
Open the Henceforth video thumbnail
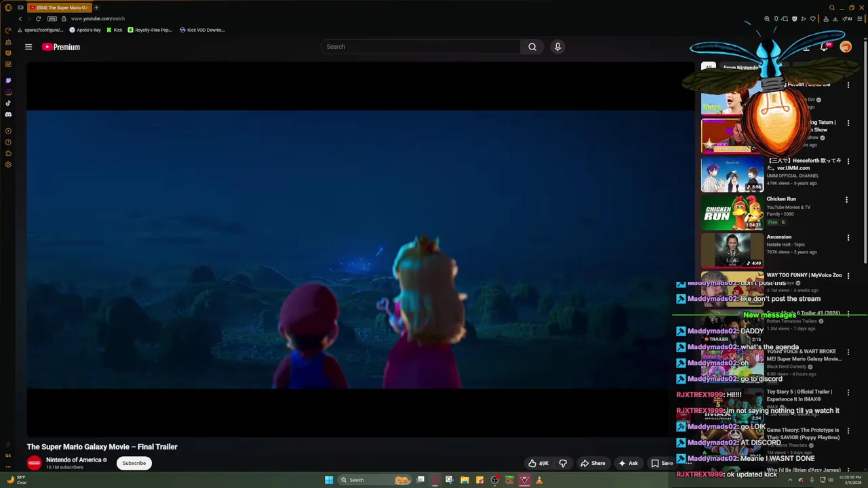pos(732,174)
